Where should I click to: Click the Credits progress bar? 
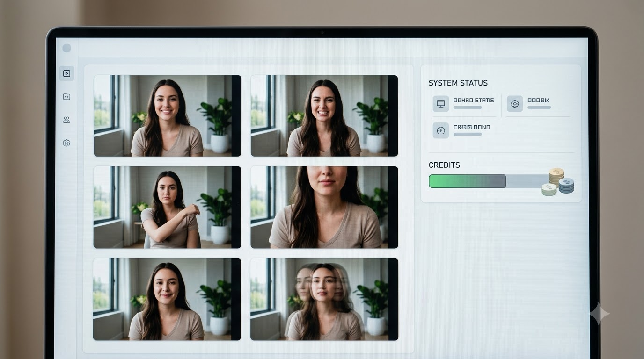tap(489, 181)
